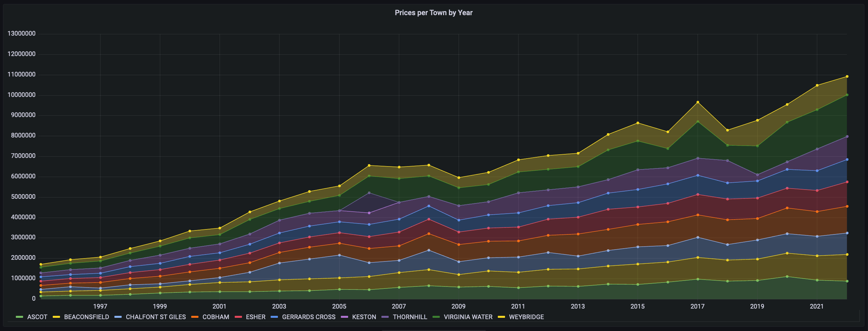Toggle the CHALFONT ST GILES legend label
Screen dimensions: 868x331
point(155,317)
